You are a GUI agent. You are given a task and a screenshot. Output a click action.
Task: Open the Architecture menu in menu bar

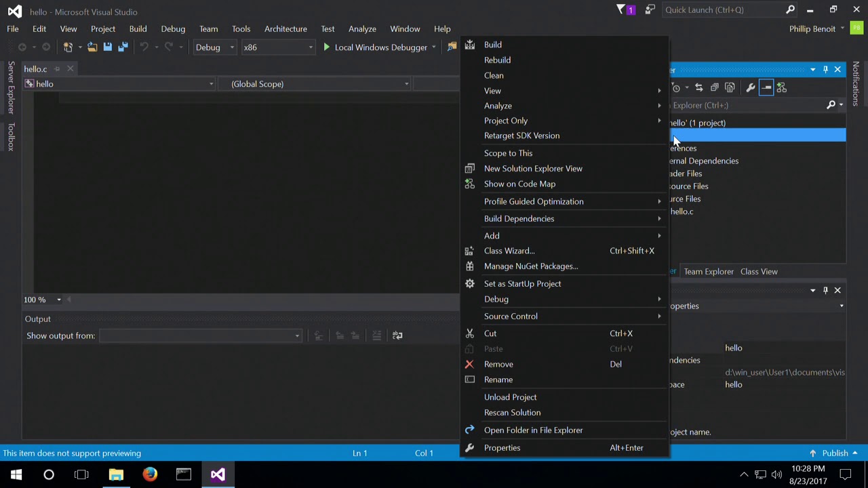[285, 29]
